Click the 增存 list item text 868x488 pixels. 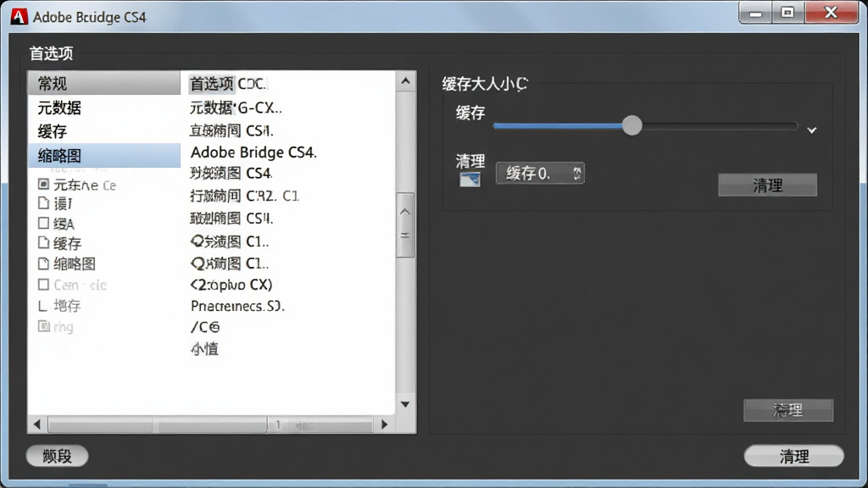(x=67, y=305)
